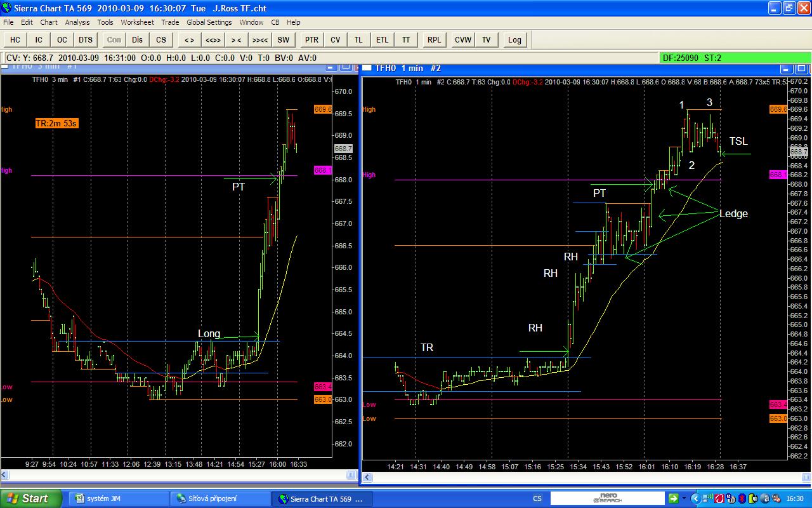The width and height of the screenshot is (812, 508).
Task: Click the Dis disconnect button
Action: tap(138, 39)
